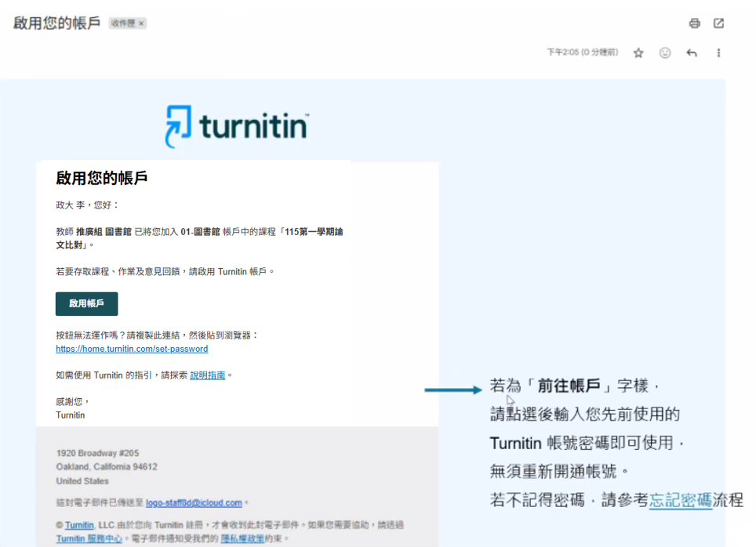The image size is (756, 547).
Task: Open the 說明指南 help guide link
Action: click(x=207, y=375)
